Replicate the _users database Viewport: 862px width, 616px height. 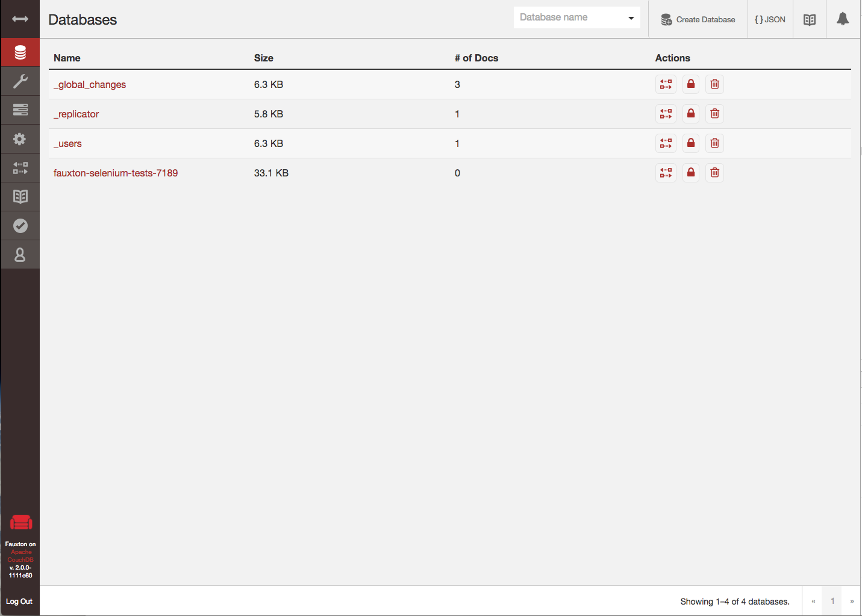click(x=666, y=143)
